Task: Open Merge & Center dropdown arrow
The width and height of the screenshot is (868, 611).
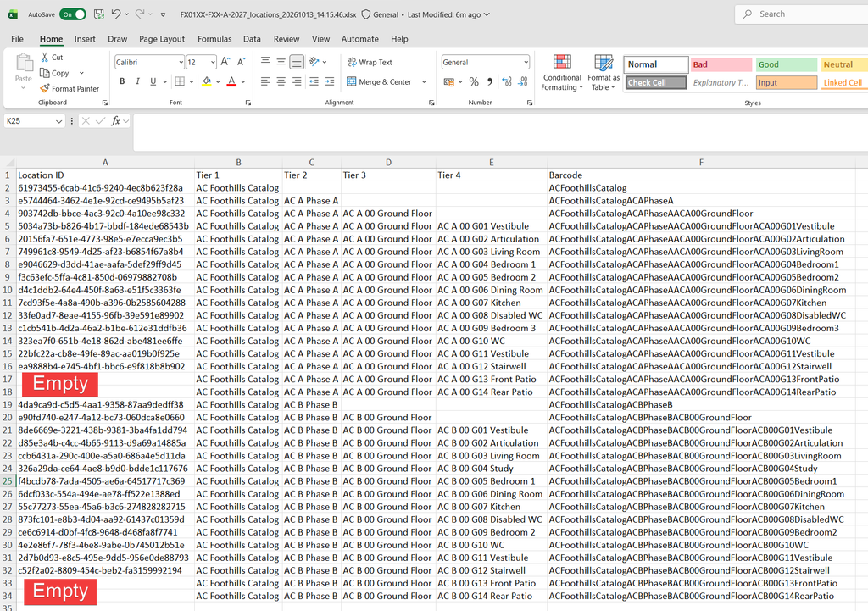Action: click(425, 82)
